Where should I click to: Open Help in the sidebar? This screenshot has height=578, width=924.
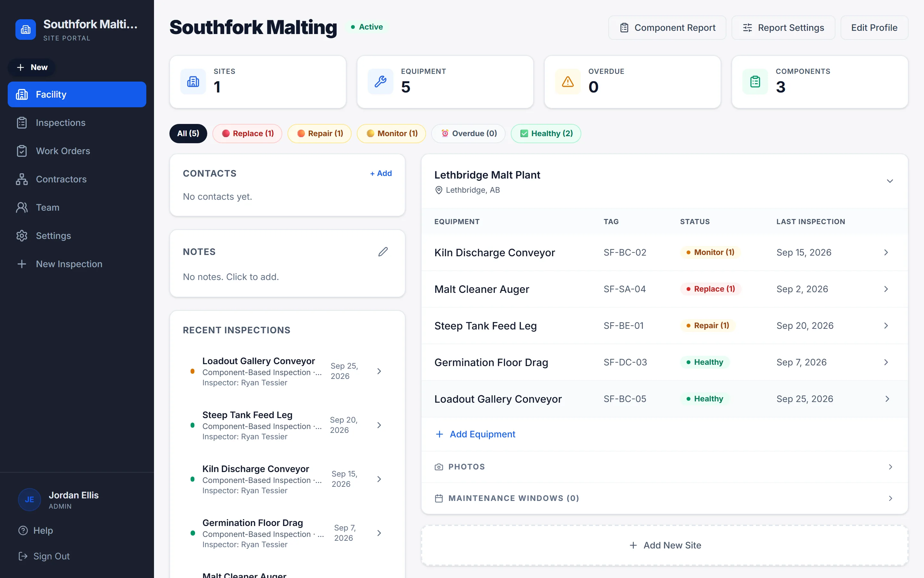(x=36, y=530)
